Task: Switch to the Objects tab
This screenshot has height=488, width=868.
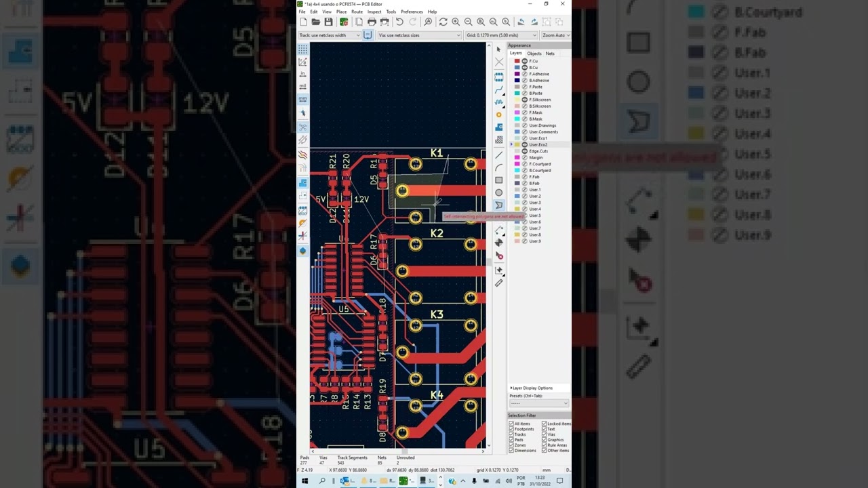Action: tap(534, 54)
